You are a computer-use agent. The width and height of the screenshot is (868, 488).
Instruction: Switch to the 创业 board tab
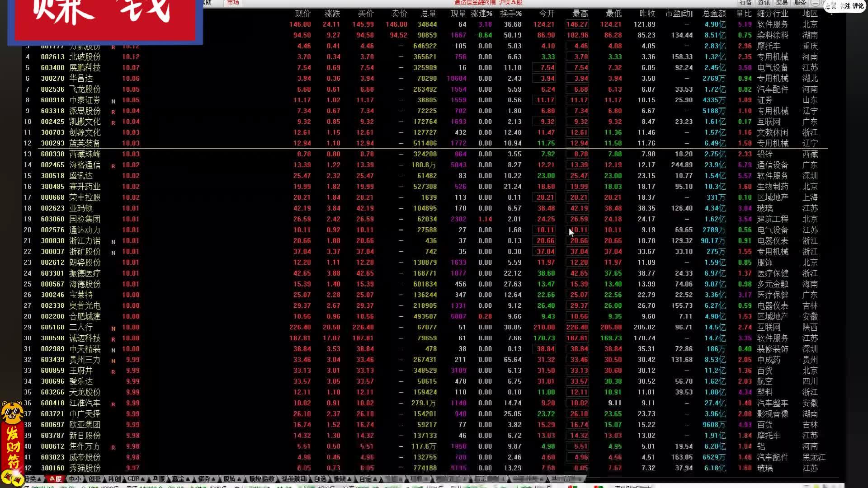[94, 479]
